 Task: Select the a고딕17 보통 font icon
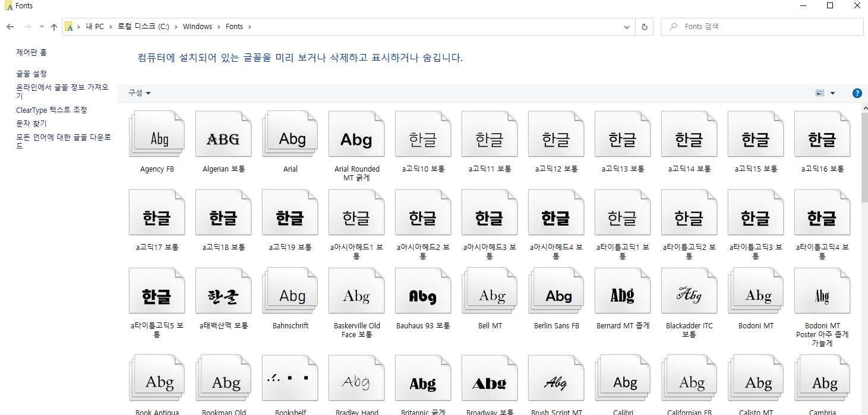[x=157, y=213]
